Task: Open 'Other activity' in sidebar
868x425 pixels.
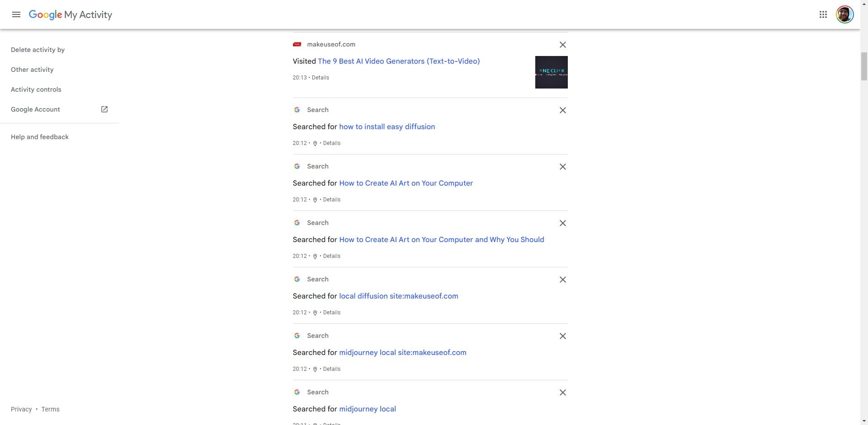Action: (32, 70)
